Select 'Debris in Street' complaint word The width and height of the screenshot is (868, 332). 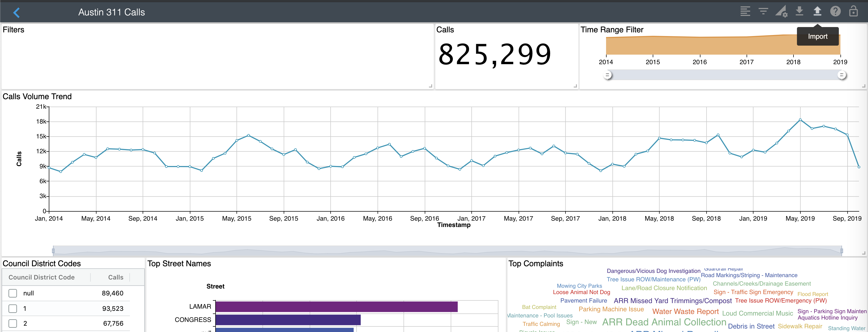coord(751,326)
